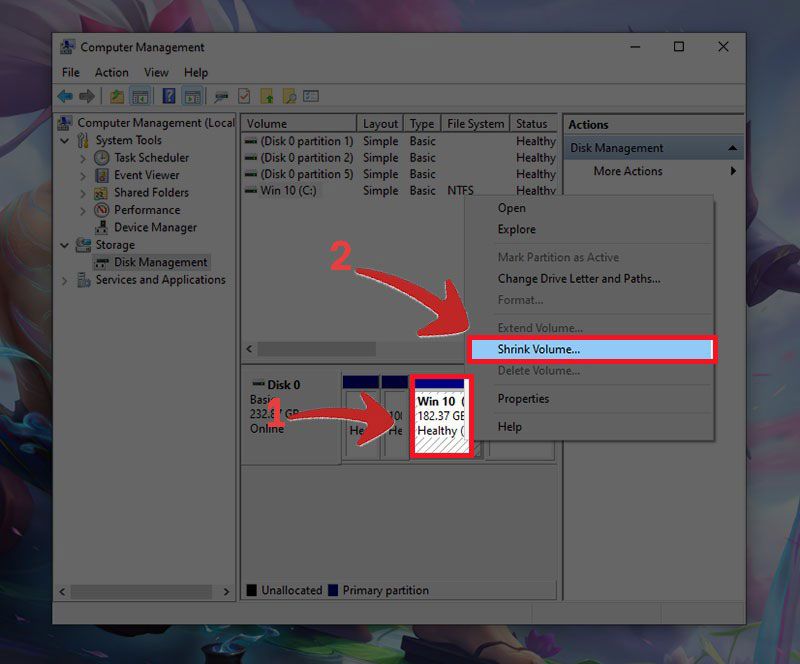Click the Computer Management title bar icon

point(67,47)
